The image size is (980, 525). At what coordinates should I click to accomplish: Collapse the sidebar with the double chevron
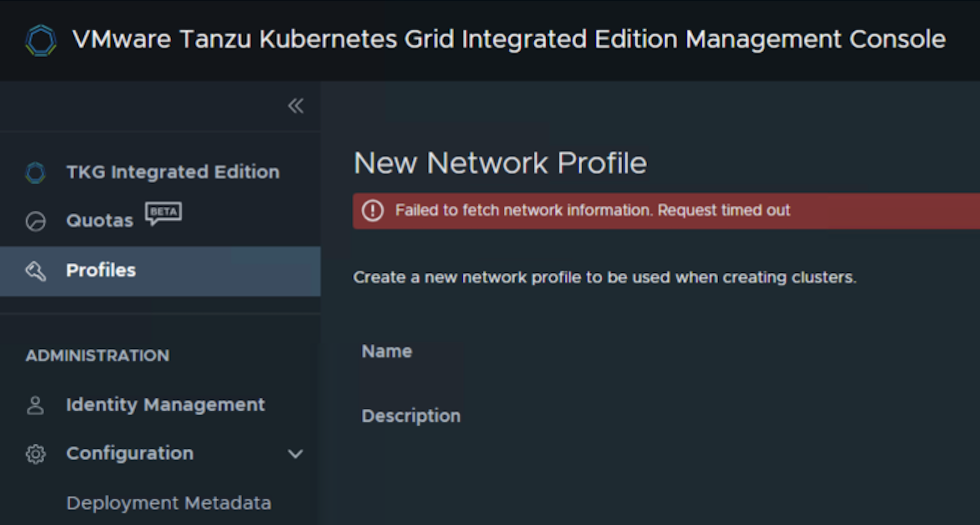tap(296, 106)
